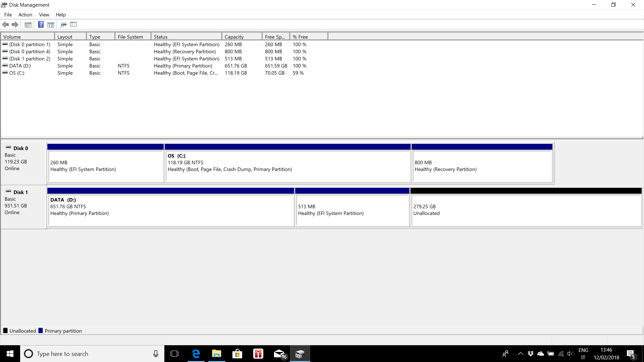The width and height of the screenshot is (644, 362).
Task: Click the computer magnifier toolbar icon
Action: click(63, 24)
